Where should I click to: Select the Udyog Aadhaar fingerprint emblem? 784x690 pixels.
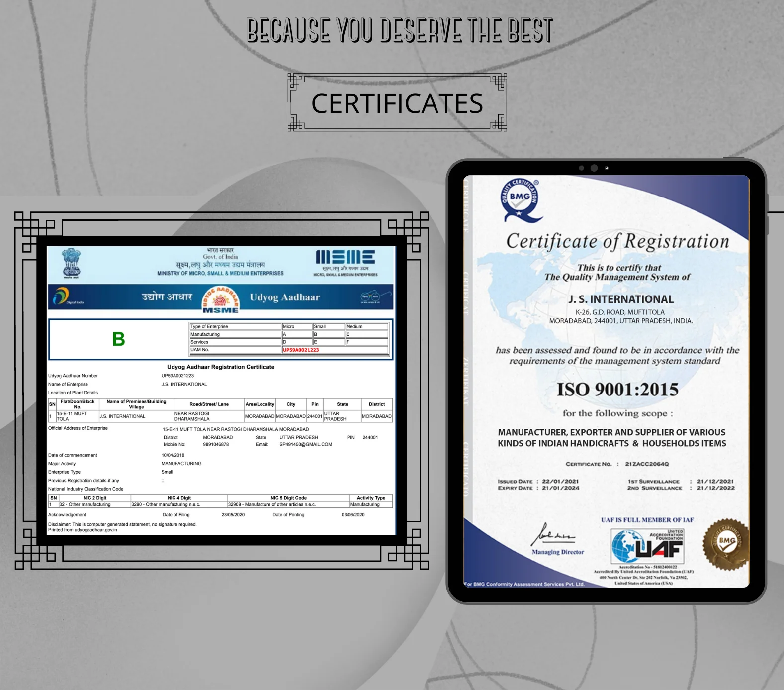pos(220,300)
